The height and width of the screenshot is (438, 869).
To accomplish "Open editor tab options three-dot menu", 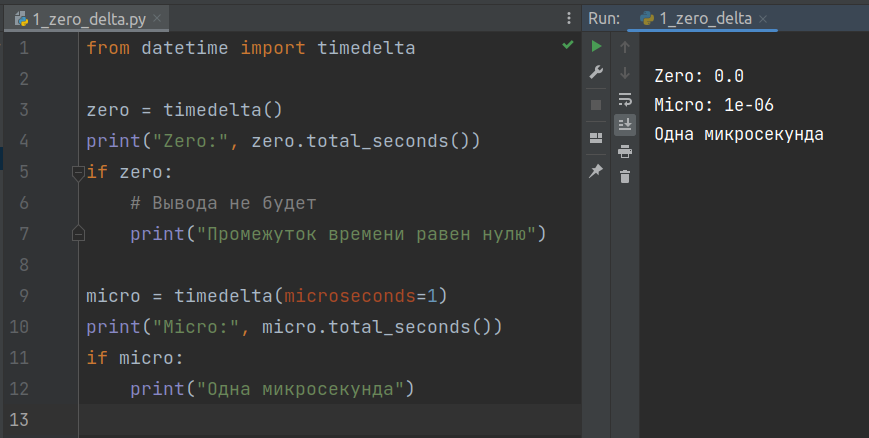I will tap(569, 18).
